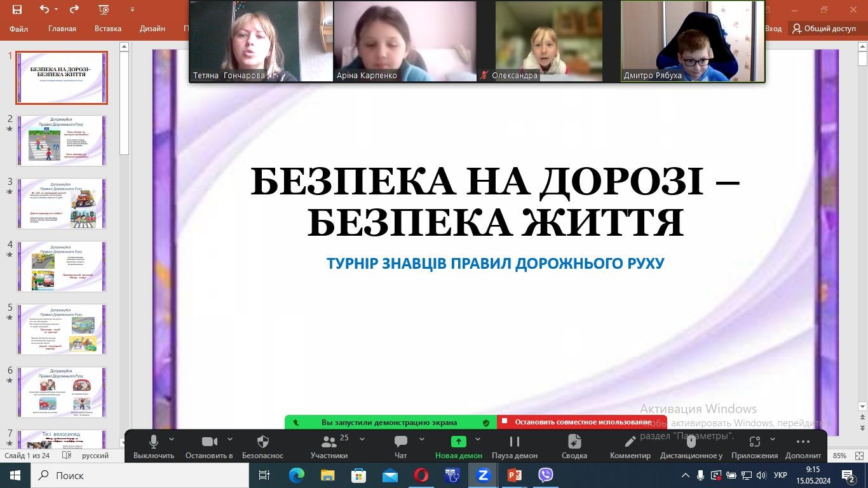Expand Приложения options arrow
Image resolution: width=868 pixels, height=488 pixels.
click(x=773, y=439)
